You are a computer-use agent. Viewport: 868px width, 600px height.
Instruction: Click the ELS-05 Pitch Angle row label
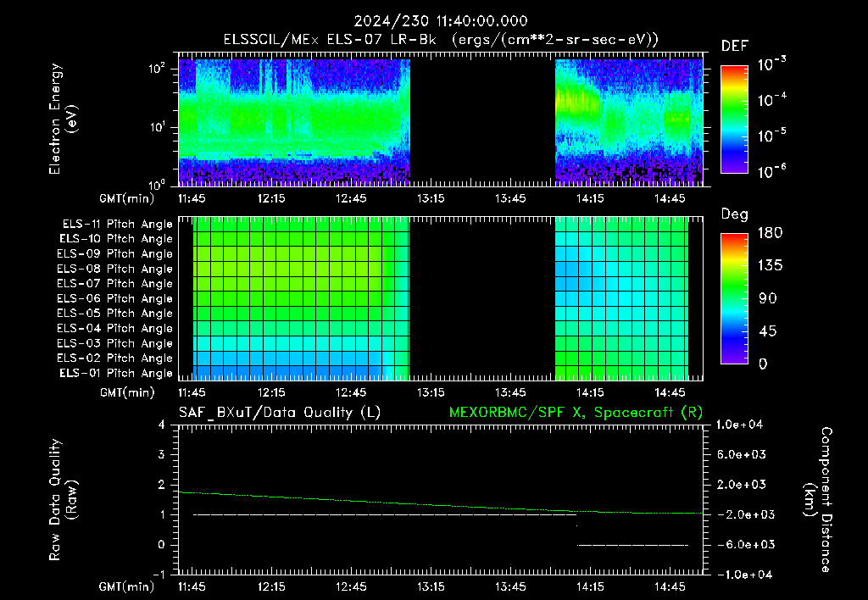[115, 314]
